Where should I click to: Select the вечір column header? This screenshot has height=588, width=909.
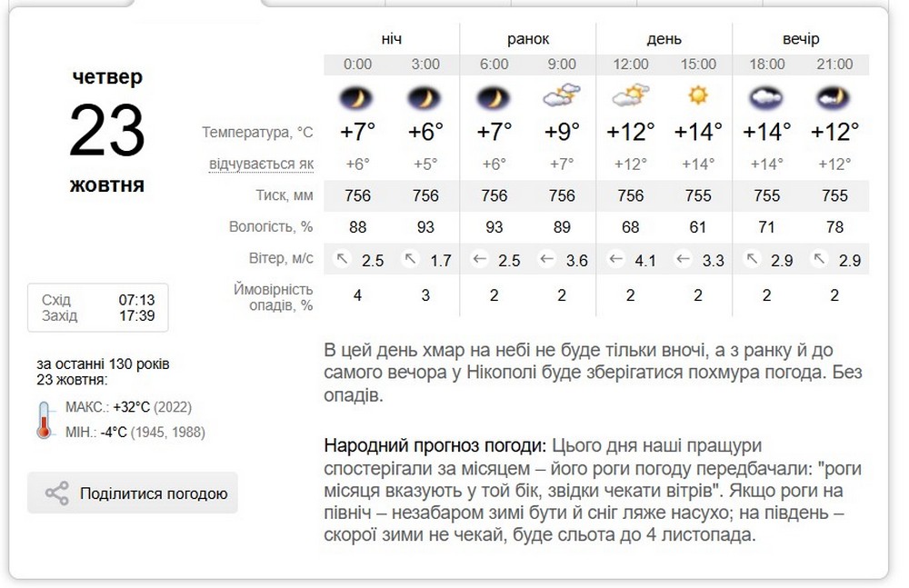click(801, 39)
